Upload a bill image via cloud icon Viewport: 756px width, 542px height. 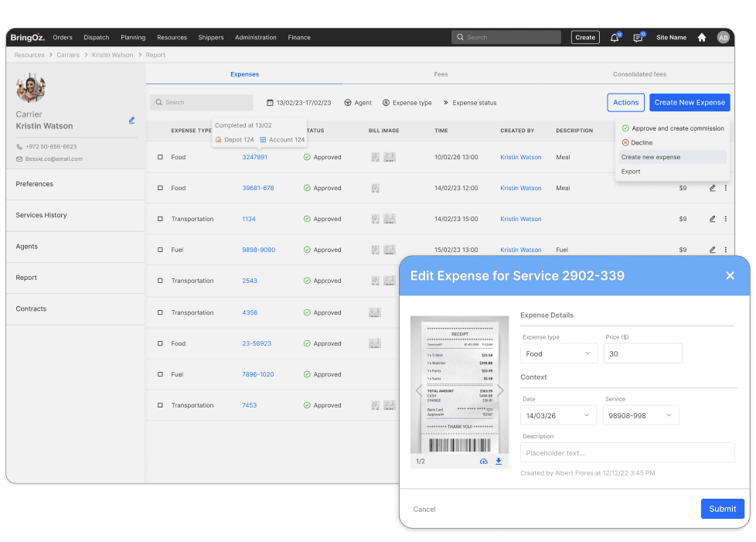click(484, 461)
